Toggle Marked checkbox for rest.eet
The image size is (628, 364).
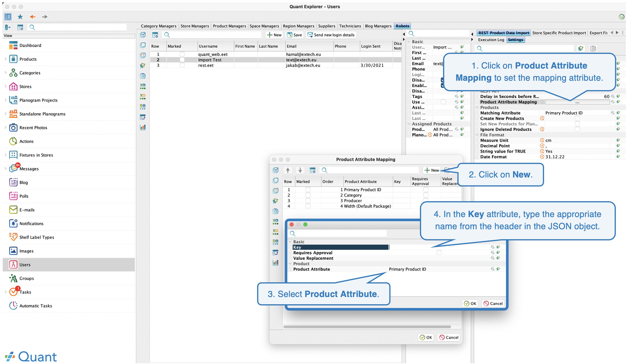pyautogui.click(x=182, y=65)
